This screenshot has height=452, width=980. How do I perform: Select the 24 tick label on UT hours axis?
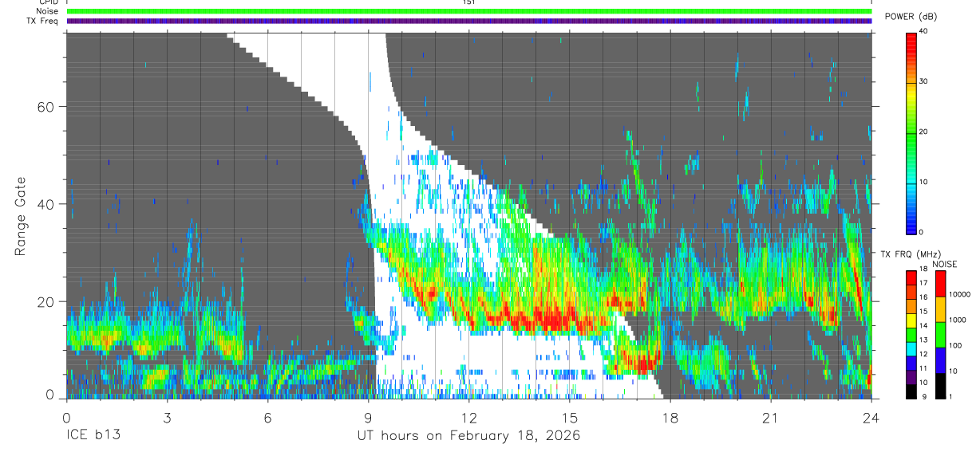871,418
